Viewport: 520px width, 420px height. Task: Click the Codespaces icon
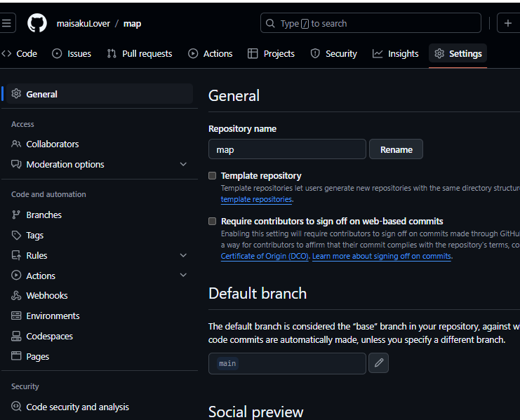click(16, 336)
